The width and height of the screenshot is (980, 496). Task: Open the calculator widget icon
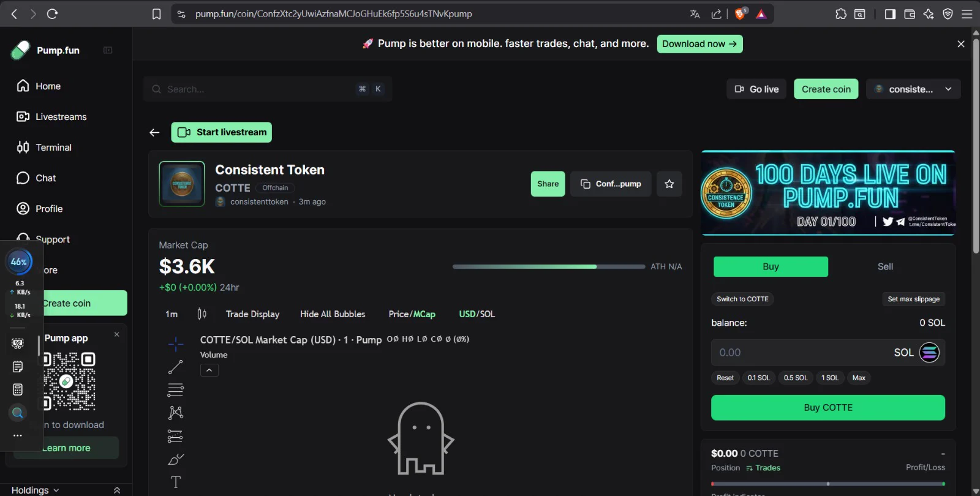[18, 389]
